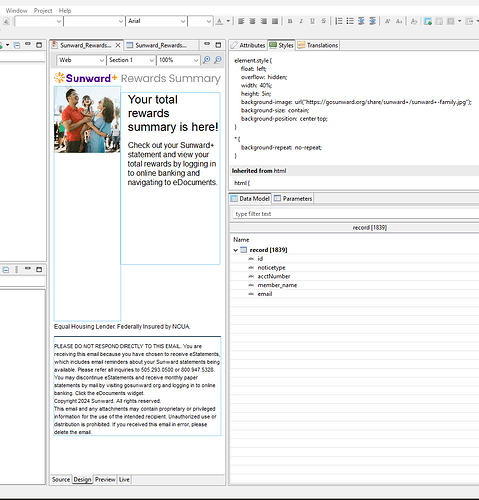The image size is (479, 500).
Task: Open the Project menu
Action: 43,11
